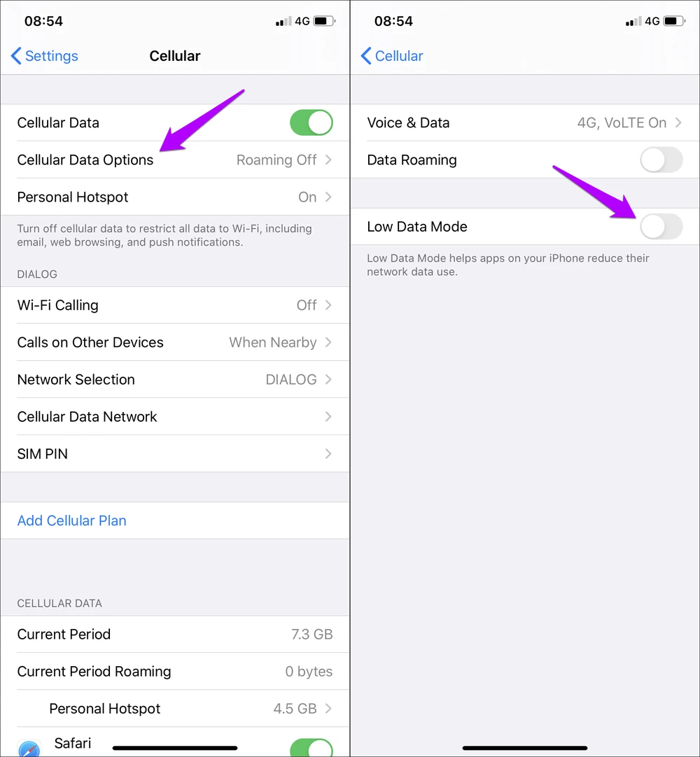The image size is (700, 757).
Task: Open Personal Hotspot 4.5 GB usage row
Action: pos(175,709)
